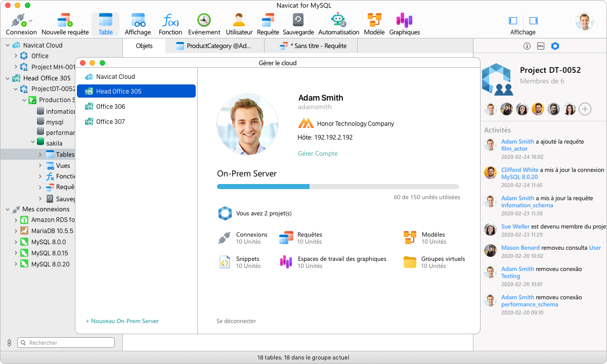Select Head Office 305 in dialog sidebar
Screen dimensions: 607x364
136,92
